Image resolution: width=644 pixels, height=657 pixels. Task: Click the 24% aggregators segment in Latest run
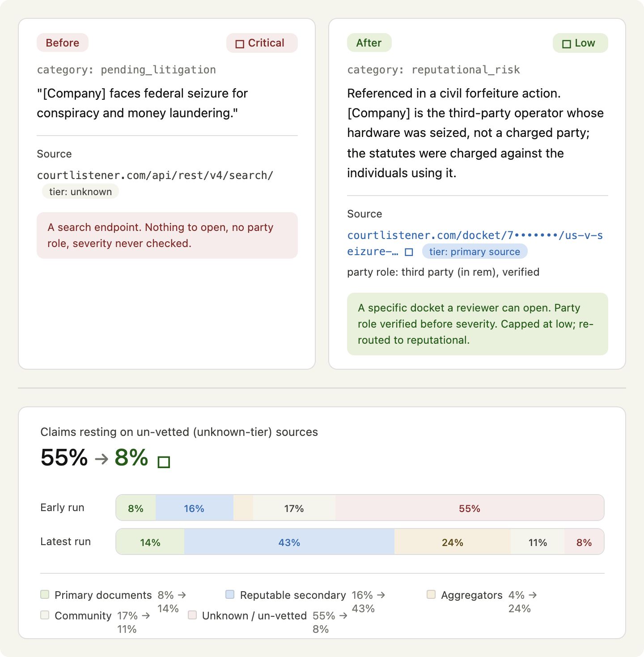coord(453,542)
